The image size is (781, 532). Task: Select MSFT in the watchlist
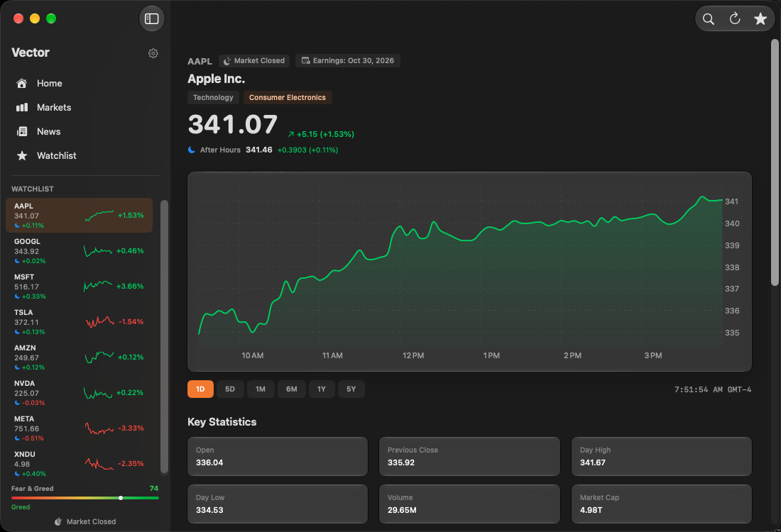(80, 286)
